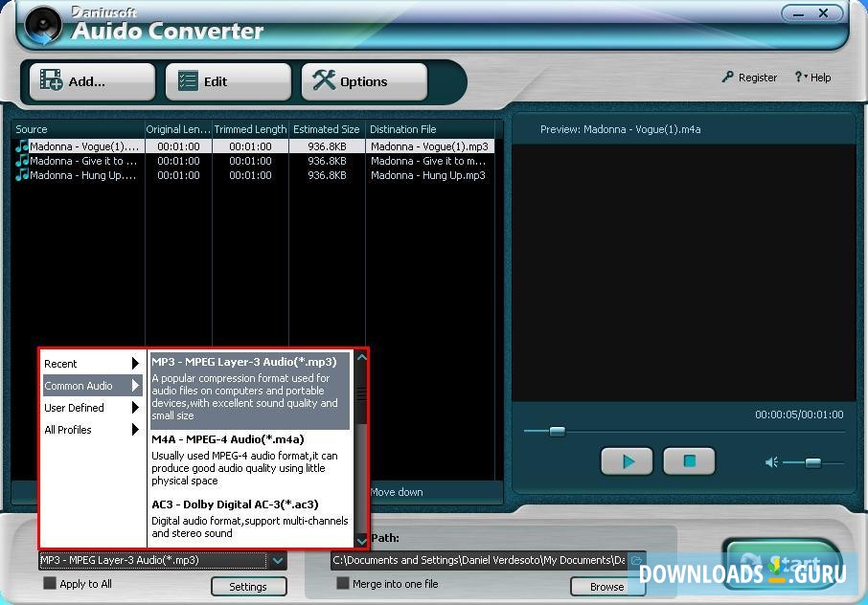Click format list scroll down arrow
This screenshot has width=868, height=605.
361,540
